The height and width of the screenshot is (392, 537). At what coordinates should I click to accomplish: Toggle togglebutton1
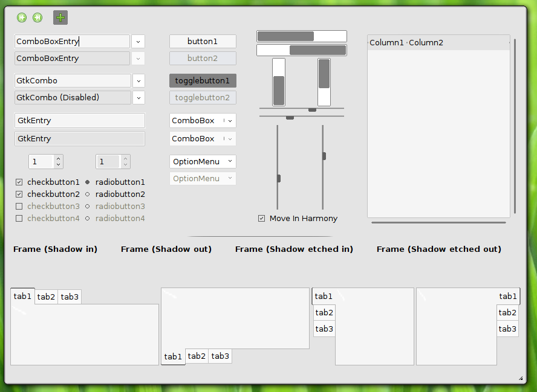click(203, 81)
